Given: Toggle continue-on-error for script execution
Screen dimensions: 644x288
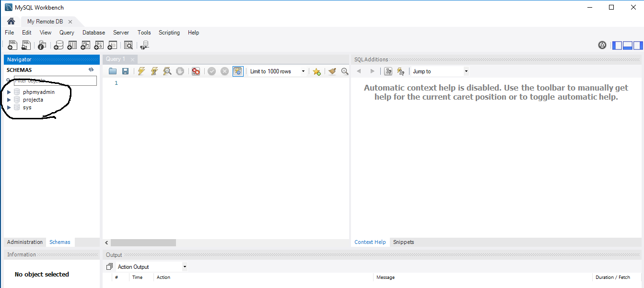Looking at the screenshot, I should (x=196, y=71).
